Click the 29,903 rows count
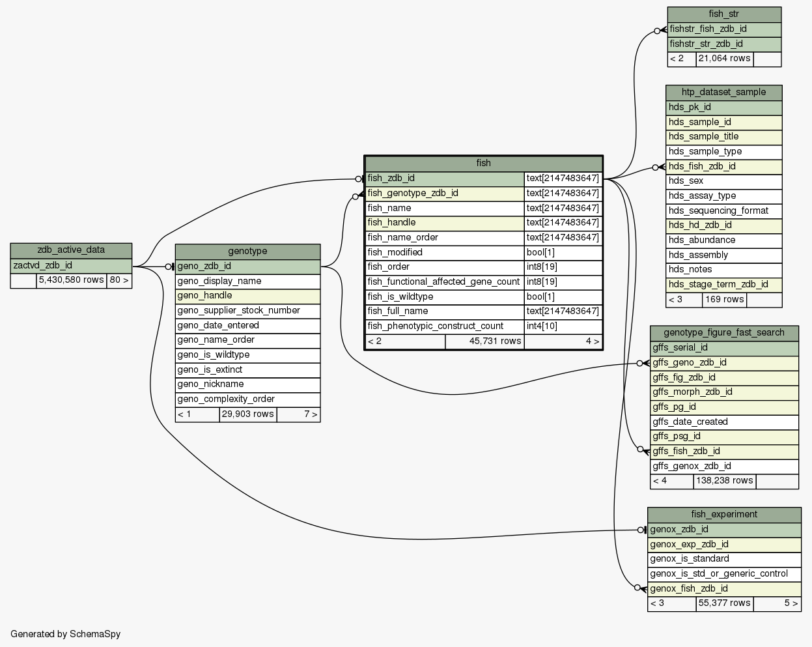This screenshot has width=812, height=647. pyautogui.click(x=248, y=414)
